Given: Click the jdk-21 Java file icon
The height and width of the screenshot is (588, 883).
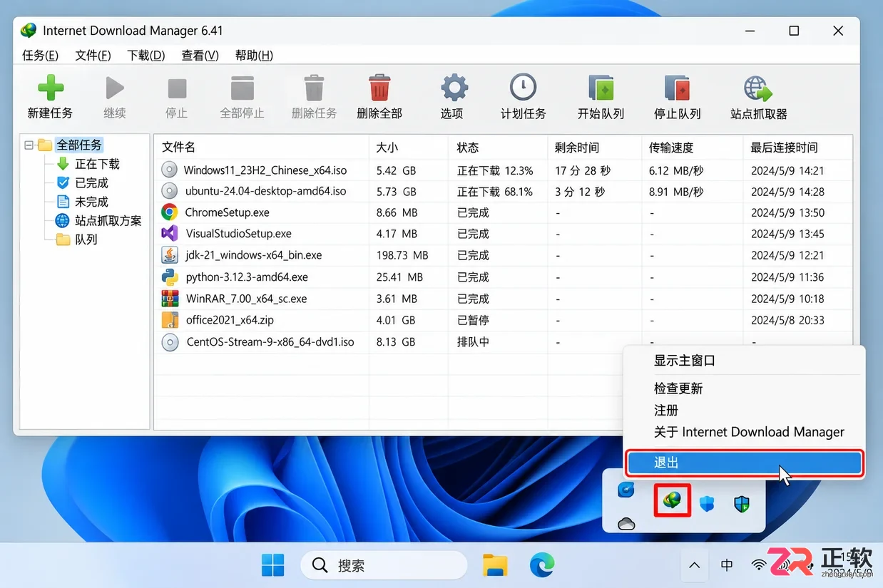Looking at the screenshot, I should coord(169,255).
